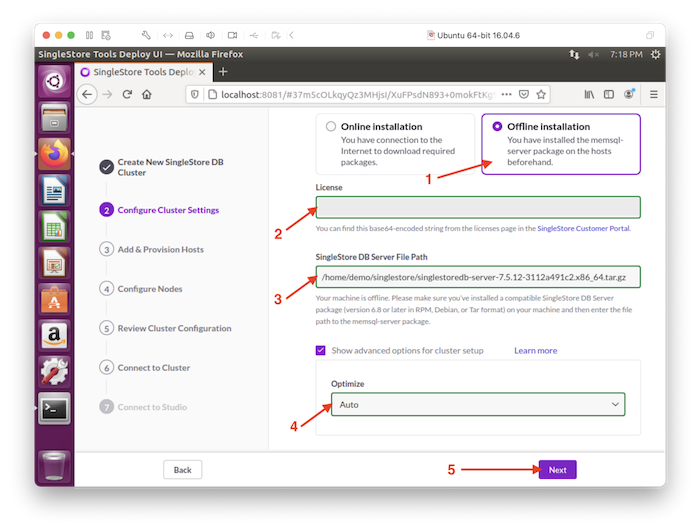Click the Learn more link

535,350
